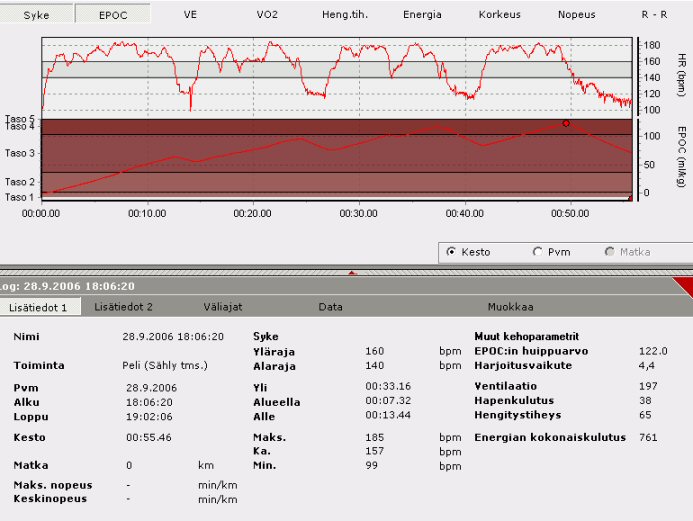Open the Muokkaa tab

click(x=510, y=307)
